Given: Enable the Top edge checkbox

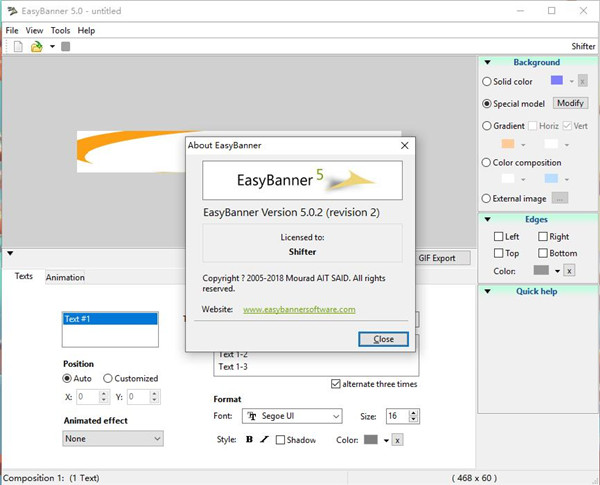Looking at the screenshot, I should 498,253.
